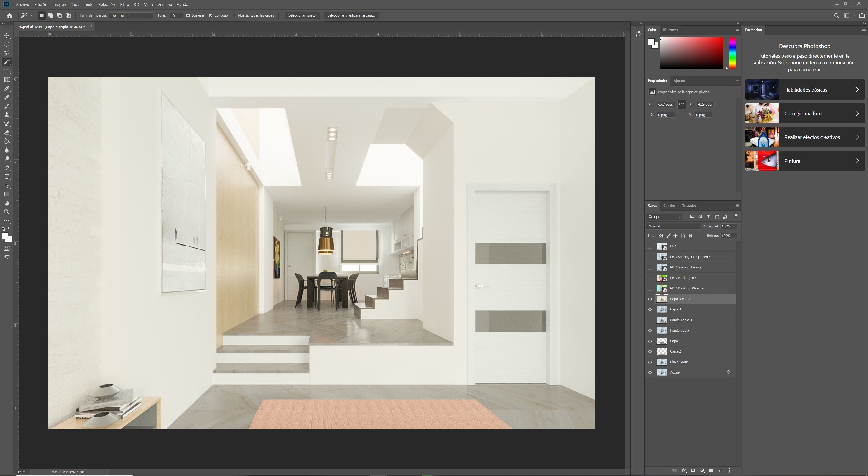
Task: Select the Crop tool
Action: (x=7, y=71)
